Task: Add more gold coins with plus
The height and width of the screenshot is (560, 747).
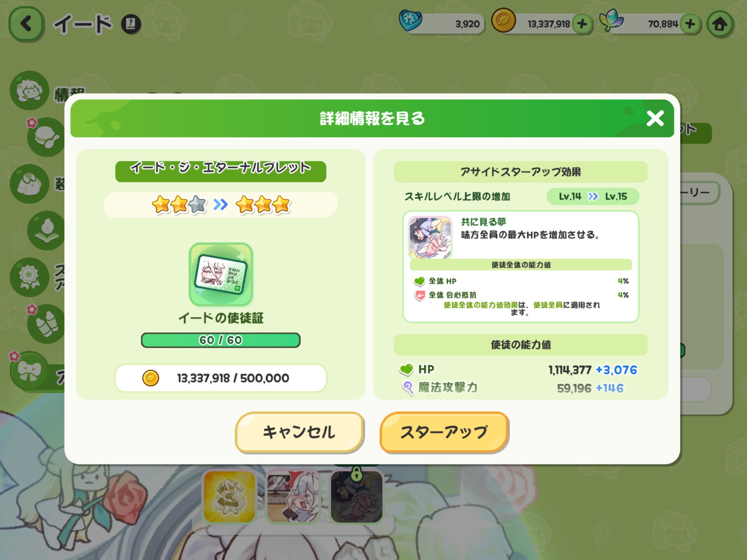Action: 582,24
